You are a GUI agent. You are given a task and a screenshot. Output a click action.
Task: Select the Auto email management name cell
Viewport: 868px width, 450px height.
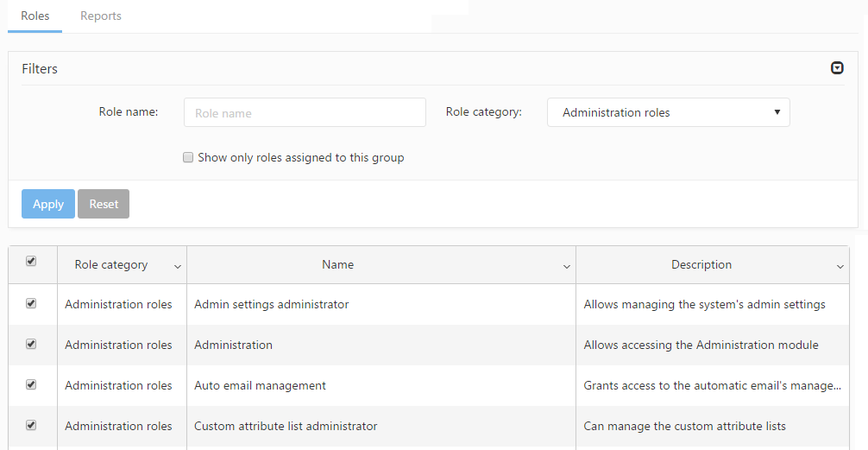coord(260,385)
